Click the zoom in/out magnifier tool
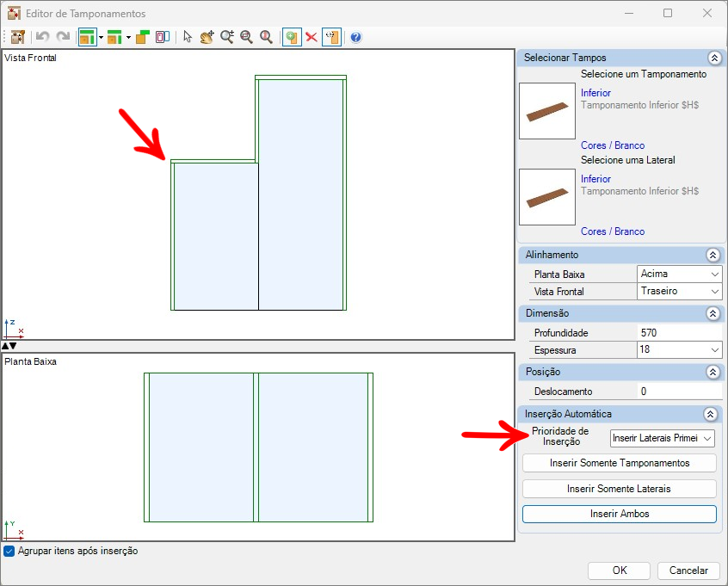The image size is (728, 586). (226, 37)
